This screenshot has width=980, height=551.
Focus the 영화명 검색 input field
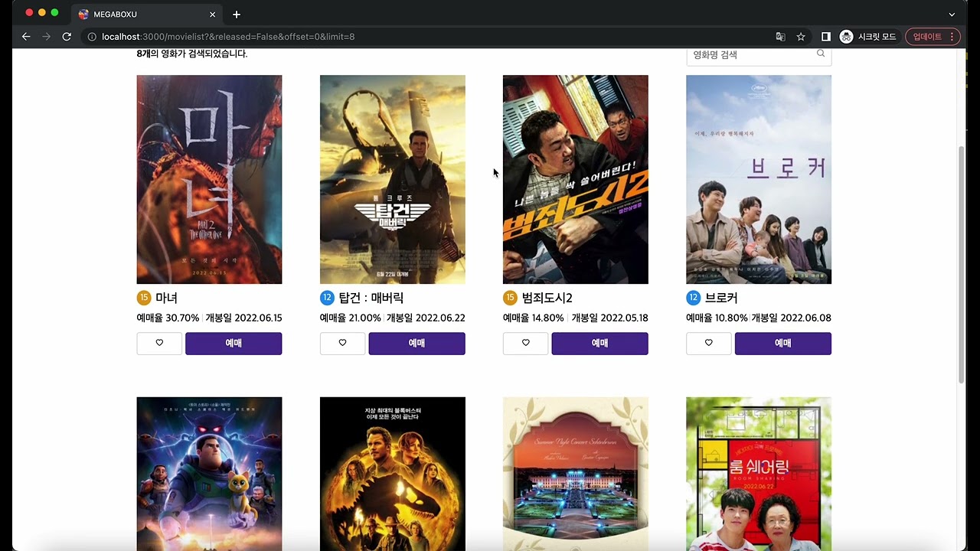point(750,54)
